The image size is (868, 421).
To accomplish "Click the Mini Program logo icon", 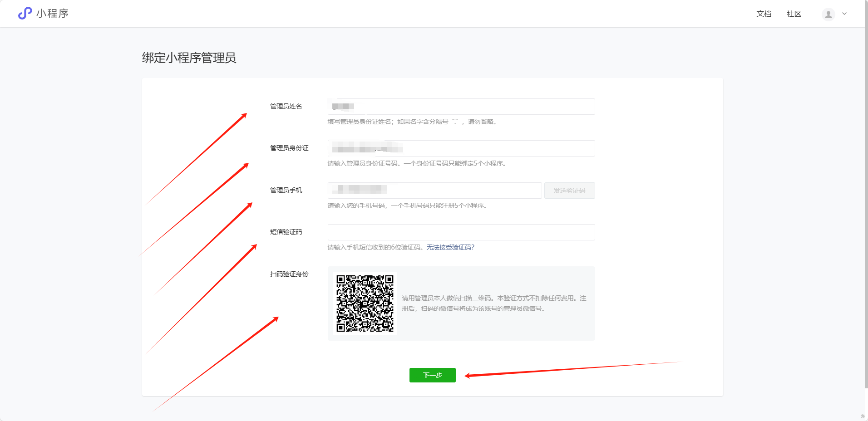I will (x=25, y=14).
